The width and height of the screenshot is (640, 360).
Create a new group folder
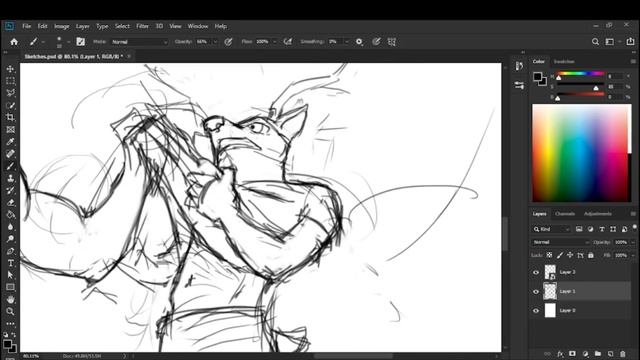(x=598, y=354)
